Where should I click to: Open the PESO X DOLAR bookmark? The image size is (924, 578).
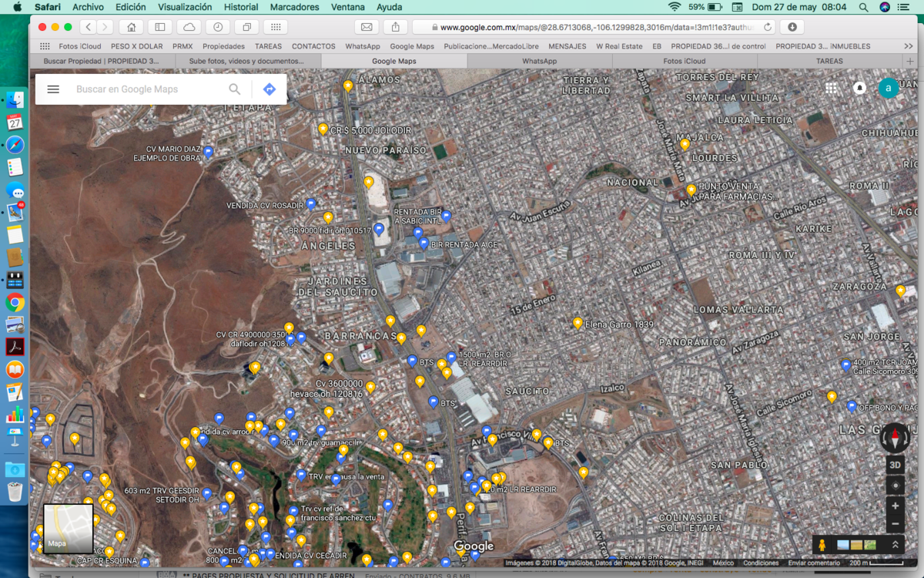tap(137, 46)
